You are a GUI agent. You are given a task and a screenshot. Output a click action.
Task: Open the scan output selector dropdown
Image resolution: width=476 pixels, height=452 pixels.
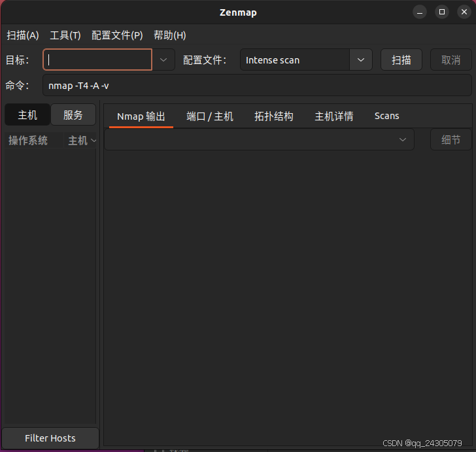coord(259,139)
